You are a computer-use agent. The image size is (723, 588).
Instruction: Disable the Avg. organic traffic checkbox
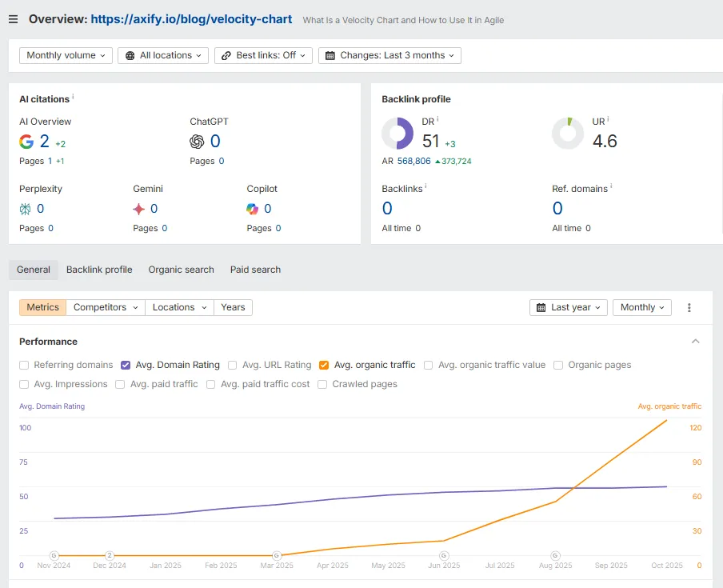click(324, 365)
